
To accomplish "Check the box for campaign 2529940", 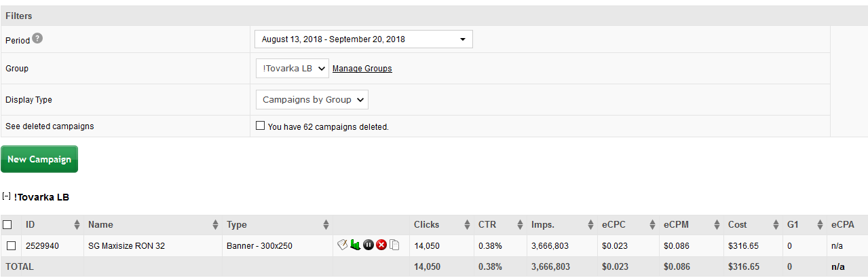I will point(11,245).
